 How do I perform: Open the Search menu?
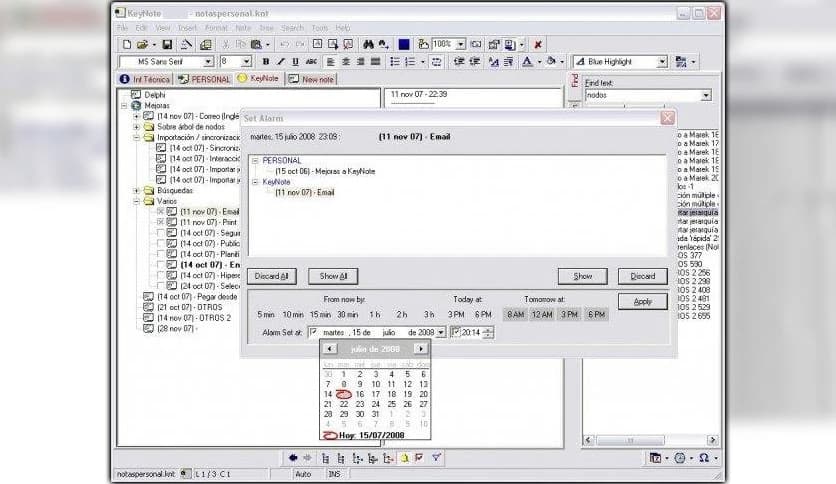tap(292, 28)
